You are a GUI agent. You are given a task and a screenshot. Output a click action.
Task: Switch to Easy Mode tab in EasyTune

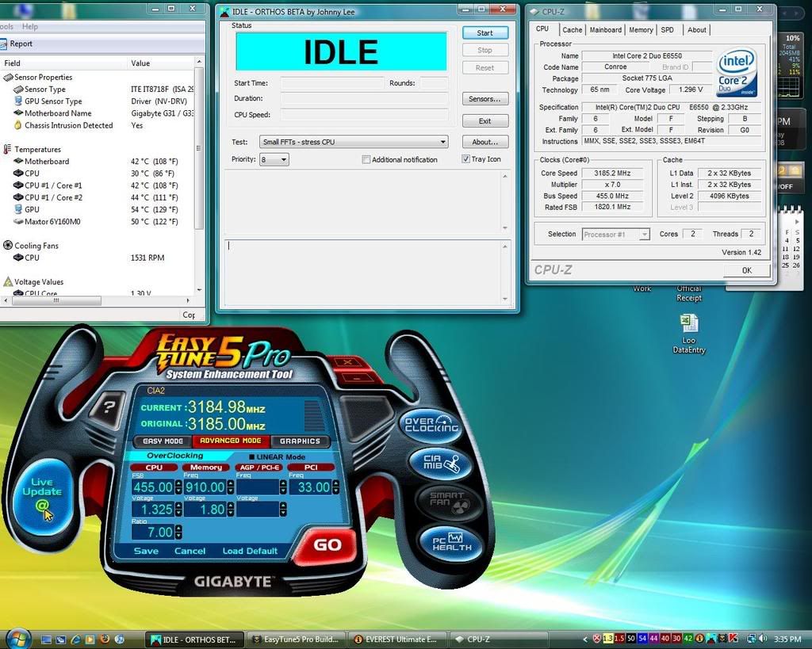(x=163, y=441)
